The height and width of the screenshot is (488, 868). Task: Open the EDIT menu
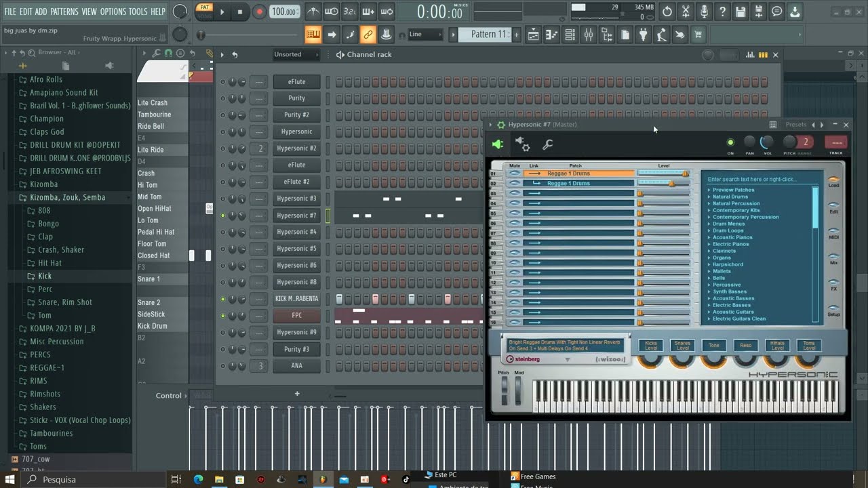pyautogui.click(x=26, y=12)
